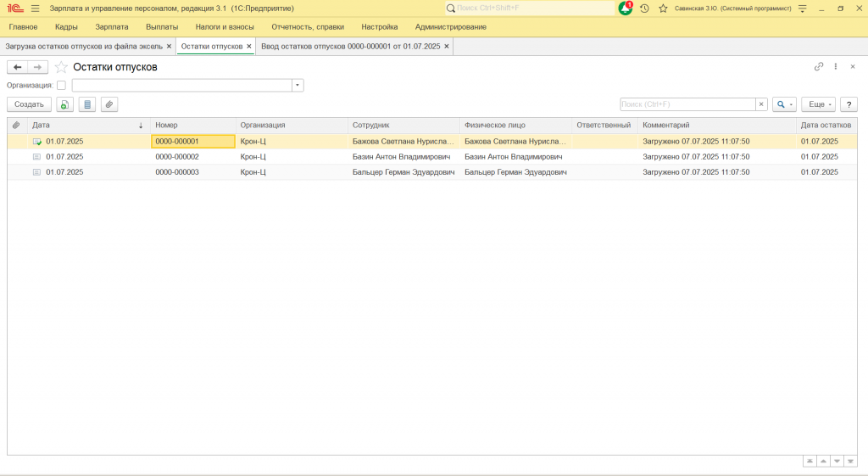Click the Дата остатков column header
The width and height of the screenshot is (868, 476).
click(x=826, y=126)
